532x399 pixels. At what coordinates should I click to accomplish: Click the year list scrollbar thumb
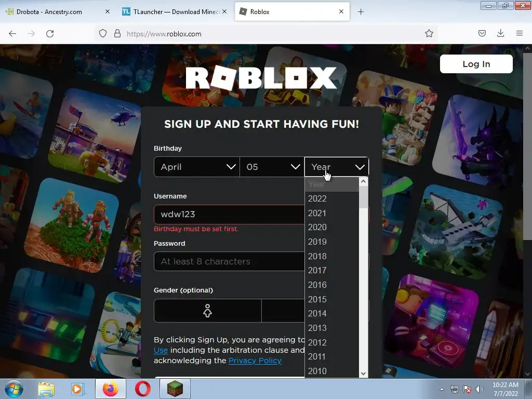363,197
